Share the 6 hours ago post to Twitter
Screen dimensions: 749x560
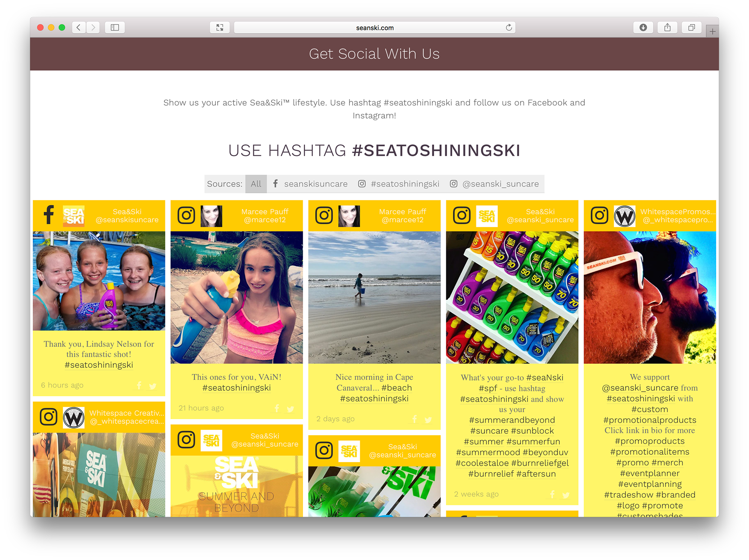153,386
